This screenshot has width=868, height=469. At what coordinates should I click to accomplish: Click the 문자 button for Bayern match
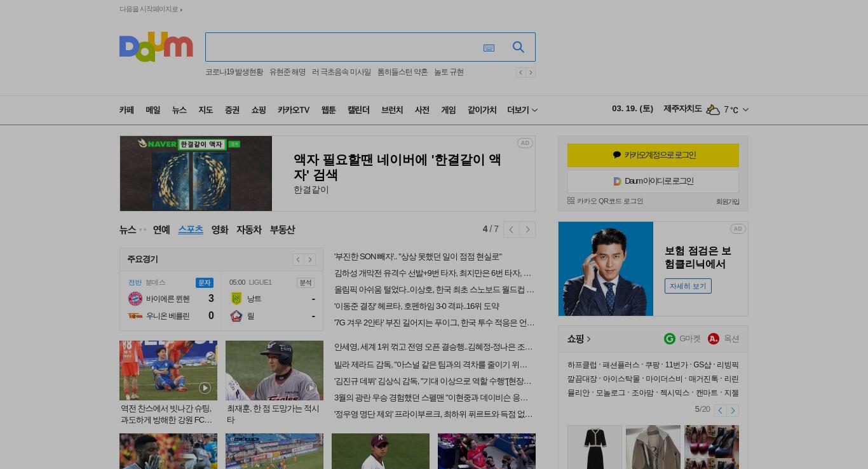click(x=205, y=283)
